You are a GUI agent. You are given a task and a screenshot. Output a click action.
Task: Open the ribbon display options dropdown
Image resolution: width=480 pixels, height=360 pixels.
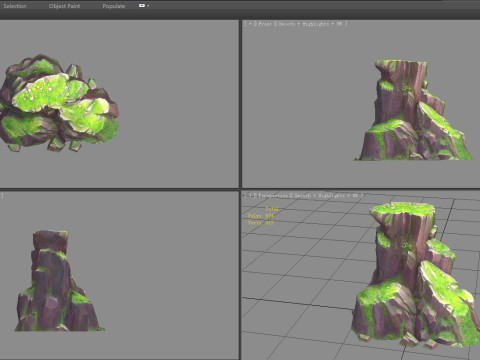144,6
